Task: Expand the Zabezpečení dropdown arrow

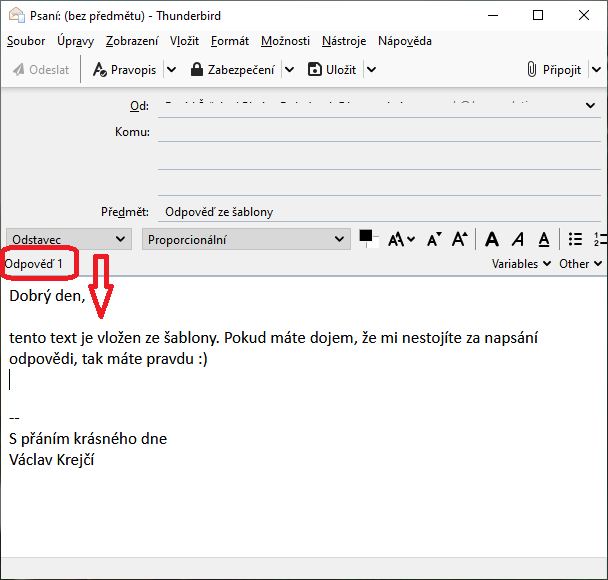Action: (289, 70)
